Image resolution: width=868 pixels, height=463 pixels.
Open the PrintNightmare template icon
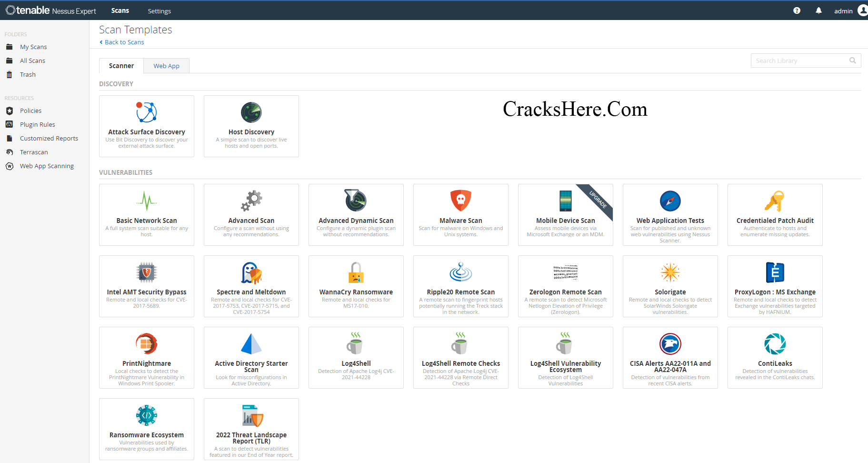(147, 344)
